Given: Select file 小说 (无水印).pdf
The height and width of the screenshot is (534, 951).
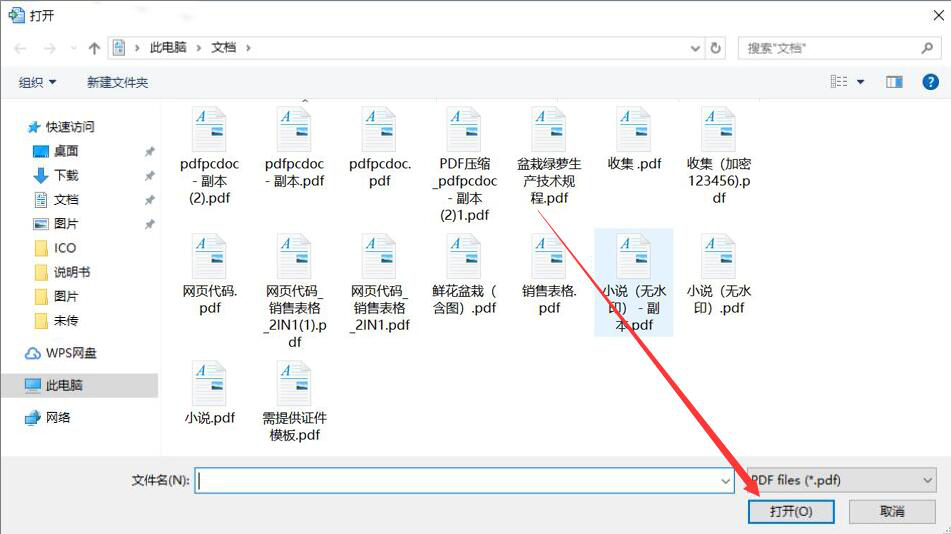Looking at the screenshot, I should (x=719, y=275).
